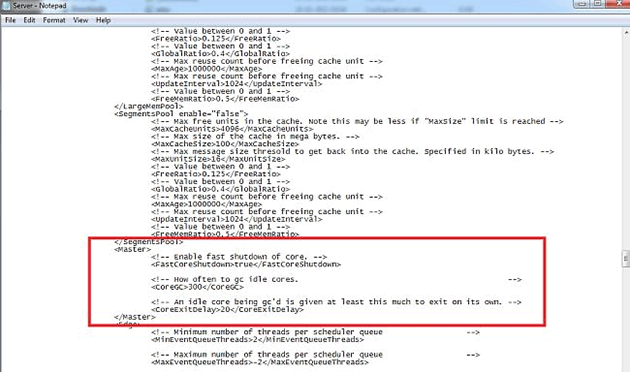This screenshot has width=630, height=373.
Task: Click the MaxCacheUnits 4096 line
Action: click(232, 129)
